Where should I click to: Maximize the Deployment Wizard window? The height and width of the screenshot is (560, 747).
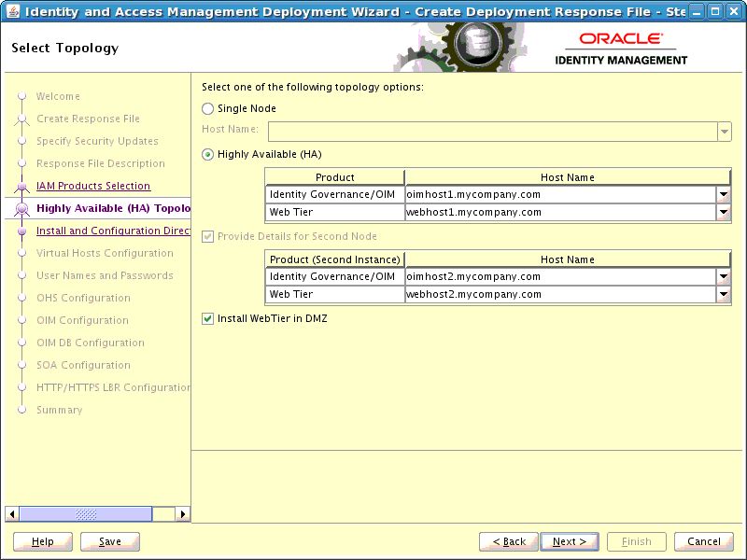pos(715,11)
